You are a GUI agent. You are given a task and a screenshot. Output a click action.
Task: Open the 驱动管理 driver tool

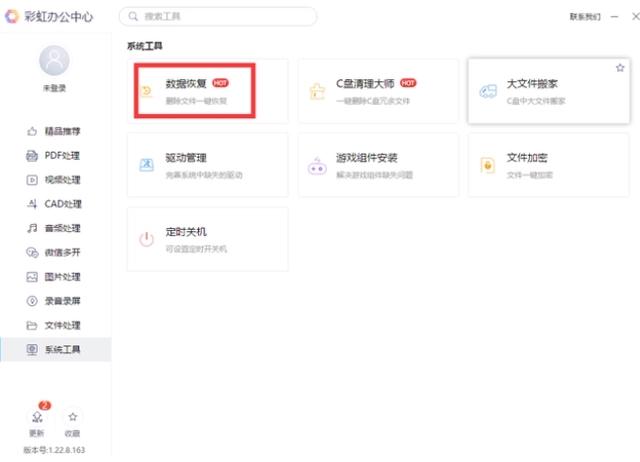(x=208, y=165)
